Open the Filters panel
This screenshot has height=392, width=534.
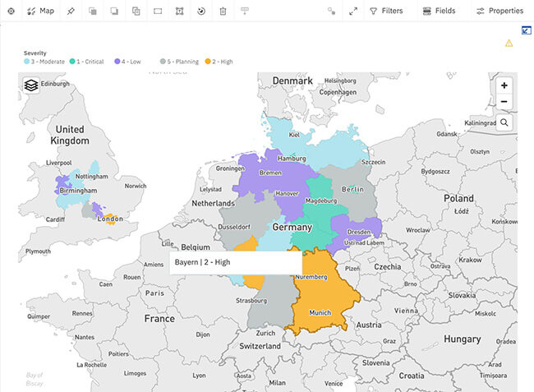point(385,12)
